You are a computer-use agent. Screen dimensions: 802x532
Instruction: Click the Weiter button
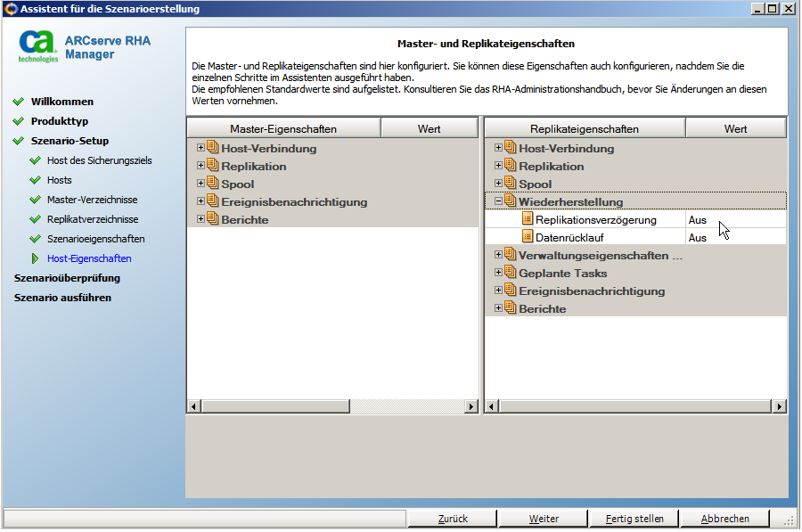[544, 519]
